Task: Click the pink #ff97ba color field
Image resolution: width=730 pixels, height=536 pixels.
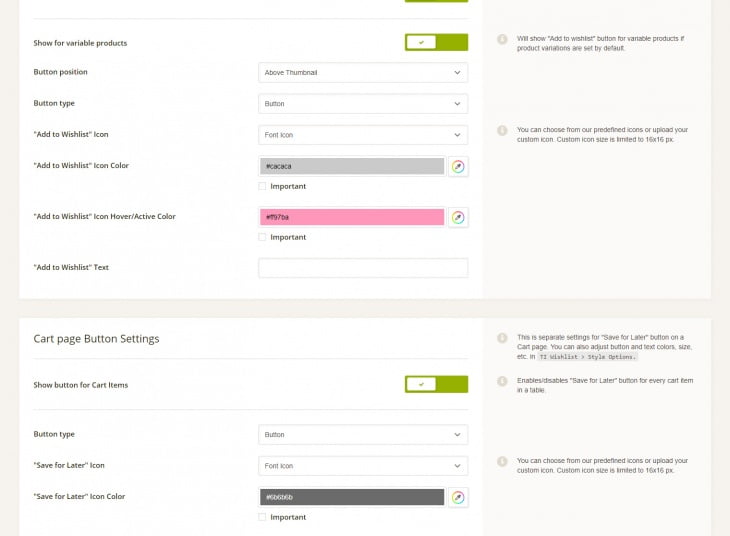Action: coord(352,217)
